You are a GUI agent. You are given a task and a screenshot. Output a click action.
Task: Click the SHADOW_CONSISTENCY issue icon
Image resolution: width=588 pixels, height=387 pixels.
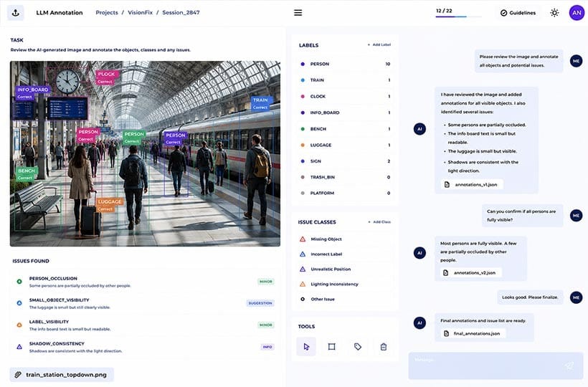(19, 347)
